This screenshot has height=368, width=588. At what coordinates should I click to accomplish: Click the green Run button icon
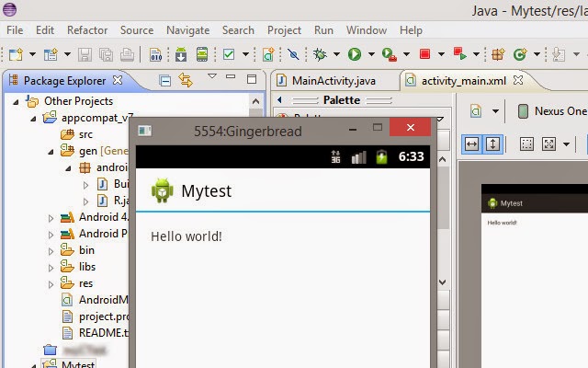355,54
